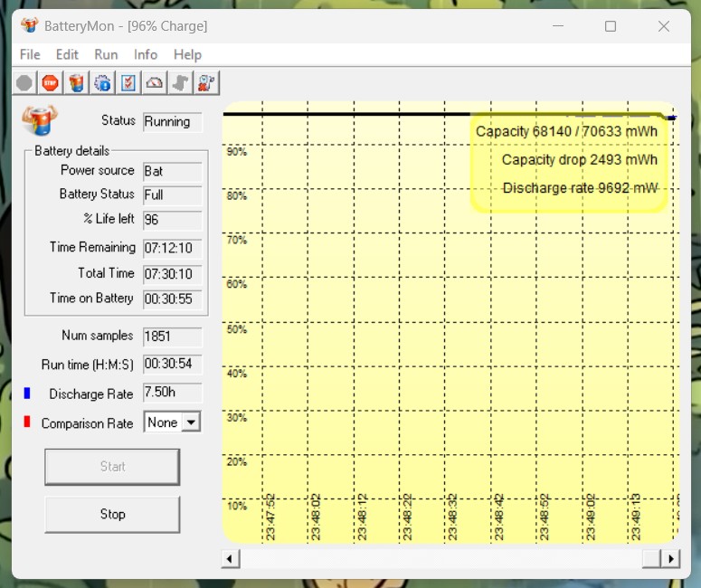Click the % Life left field showing 96
Screen dimensions: 701x588
click(173, 220)
